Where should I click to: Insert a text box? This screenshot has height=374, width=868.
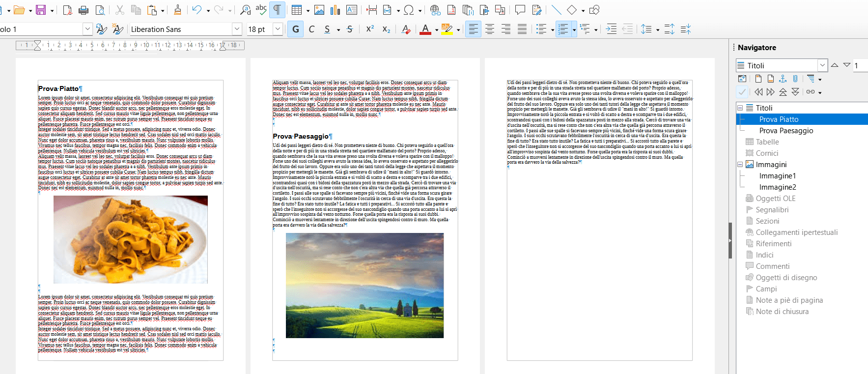(352, 10)
